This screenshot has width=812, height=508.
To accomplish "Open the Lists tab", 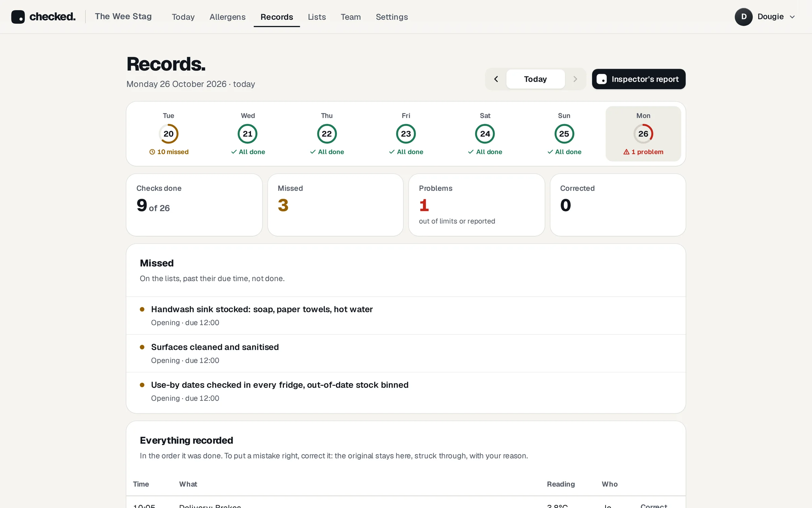I will (x=317, y=17).
